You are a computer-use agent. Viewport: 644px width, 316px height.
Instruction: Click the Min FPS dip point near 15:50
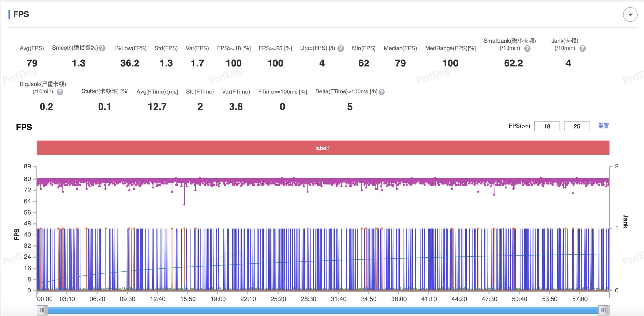[184, 204]
